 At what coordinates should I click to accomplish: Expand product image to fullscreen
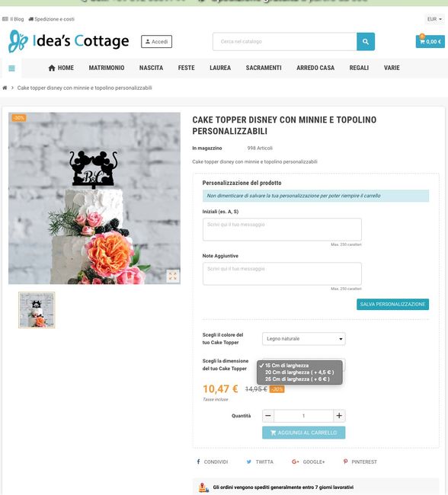[173, 276]
